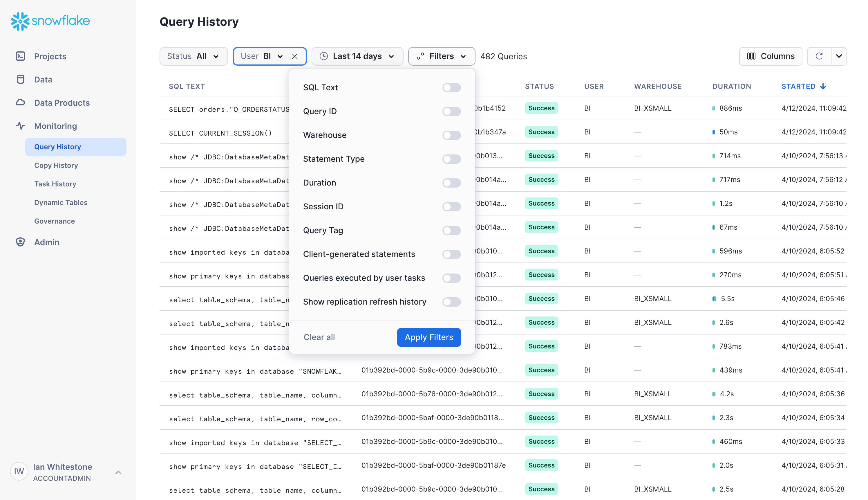The height and width of the screenshot is (500, 868).
Task: Enable Show replication refresh history
Action: coord(451,302)
